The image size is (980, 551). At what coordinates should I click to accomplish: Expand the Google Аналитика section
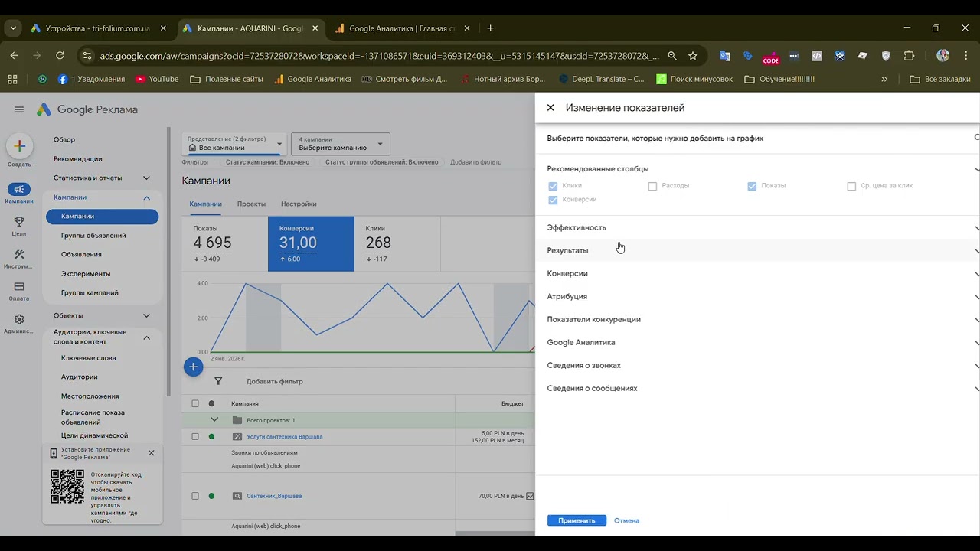[x=758, y=342]
